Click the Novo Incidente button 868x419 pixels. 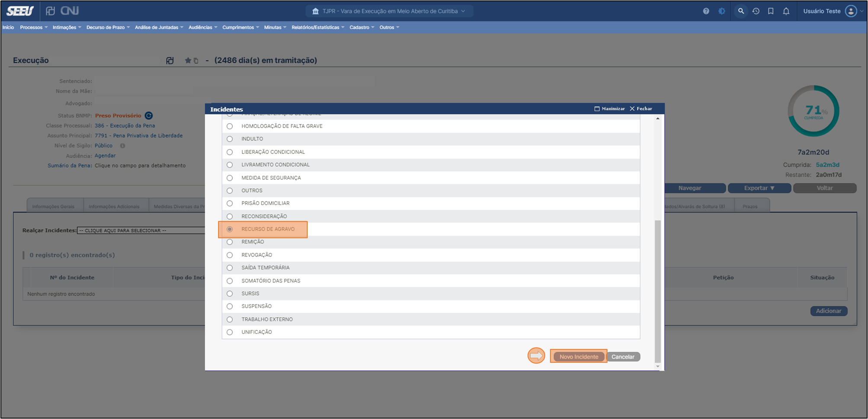(x=579, y=357)
